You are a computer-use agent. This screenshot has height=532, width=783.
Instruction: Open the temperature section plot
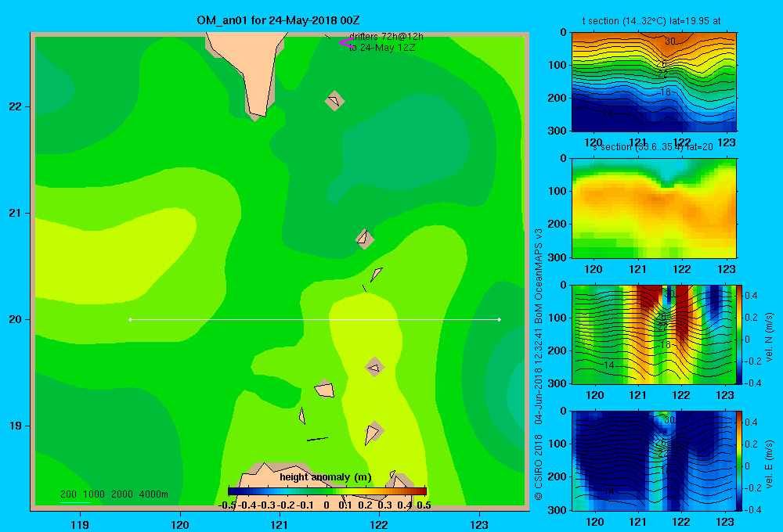pos(654,82)
